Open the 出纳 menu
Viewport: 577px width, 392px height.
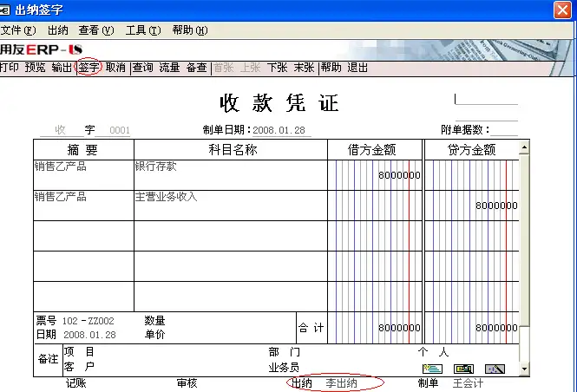pos(58,30)
